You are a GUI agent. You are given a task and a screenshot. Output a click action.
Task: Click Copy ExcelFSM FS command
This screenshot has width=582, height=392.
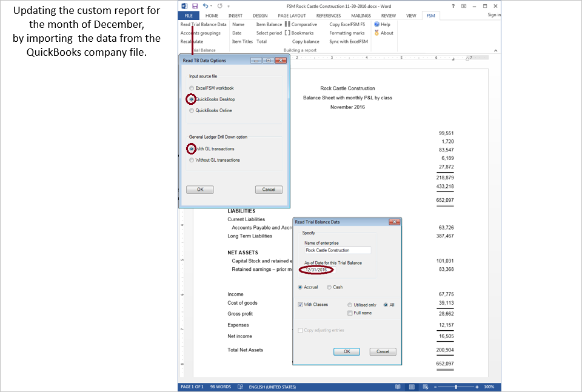(x=347, y=24)
